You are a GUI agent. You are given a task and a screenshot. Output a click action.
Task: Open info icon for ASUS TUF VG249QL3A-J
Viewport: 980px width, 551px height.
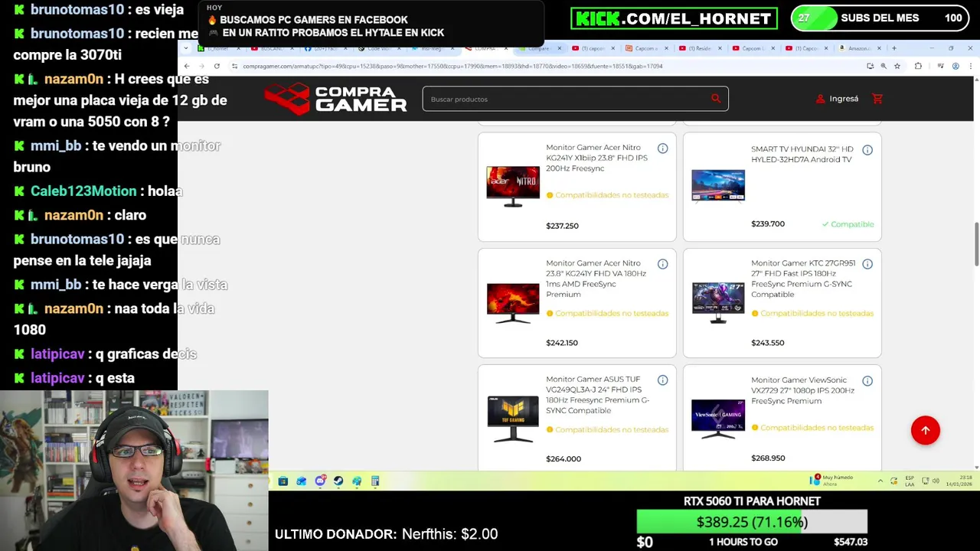(x=662, y=380)
